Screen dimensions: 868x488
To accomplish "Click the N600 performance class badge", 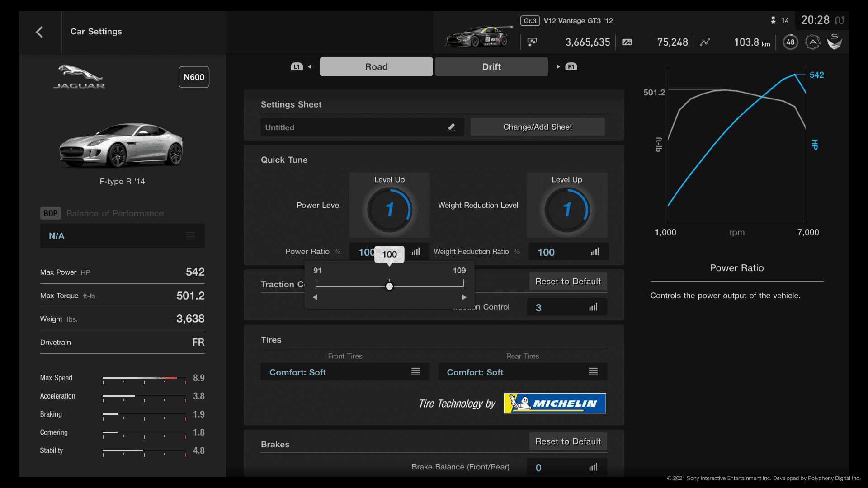I will point(194,77).
